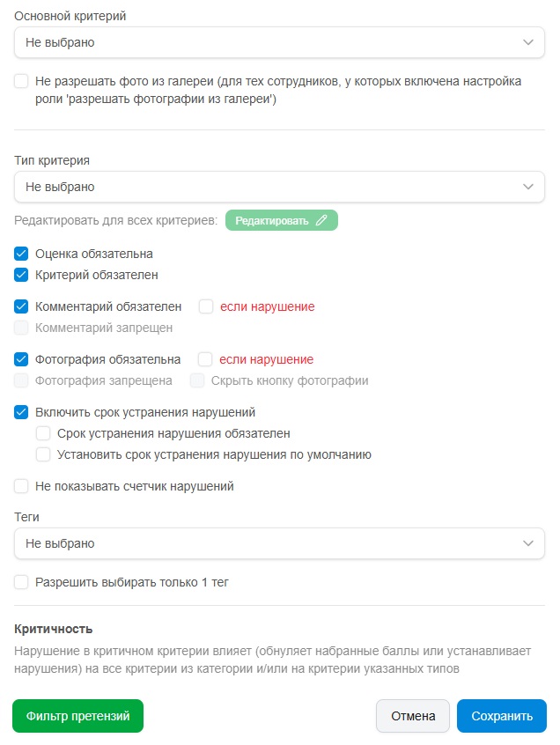Click the blue Сохранить button
This screenshot has height=745, width=560.
coord(502,716)
